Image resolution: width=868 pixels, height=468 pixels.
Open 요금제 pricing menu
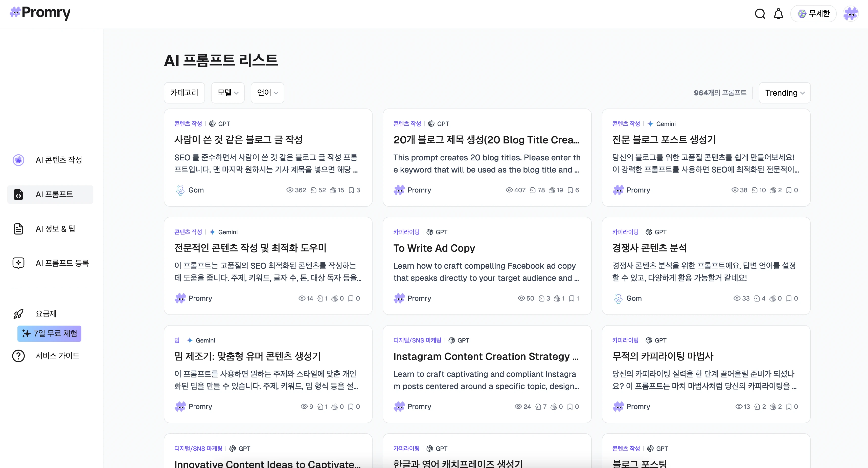tap(46, 314)
